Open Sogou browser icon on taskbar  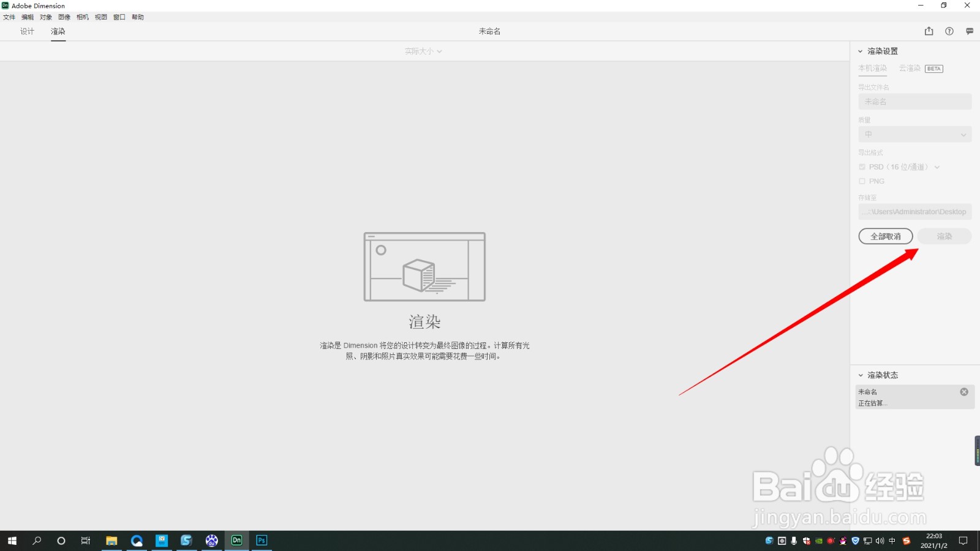pyautogui.click(x=187, y=541)
